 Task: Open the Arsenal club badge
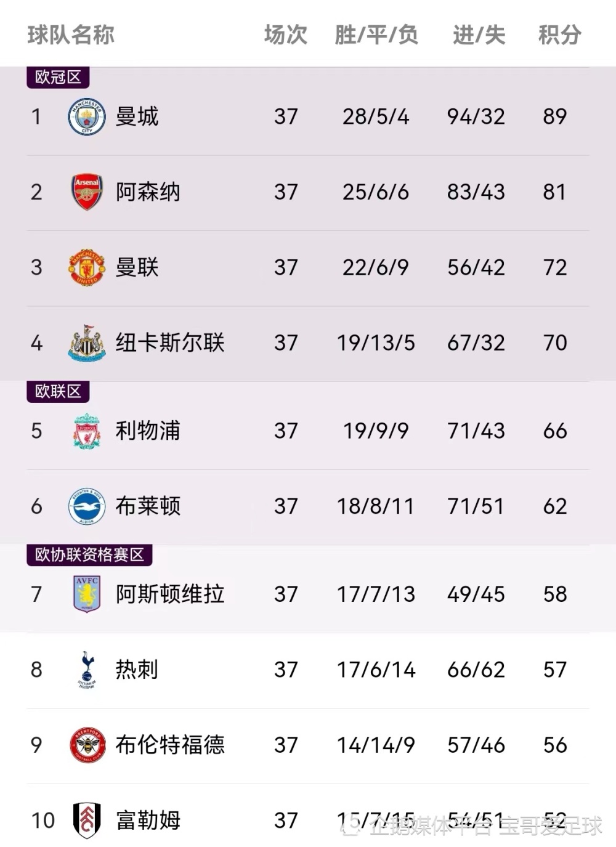click(87, 192)
